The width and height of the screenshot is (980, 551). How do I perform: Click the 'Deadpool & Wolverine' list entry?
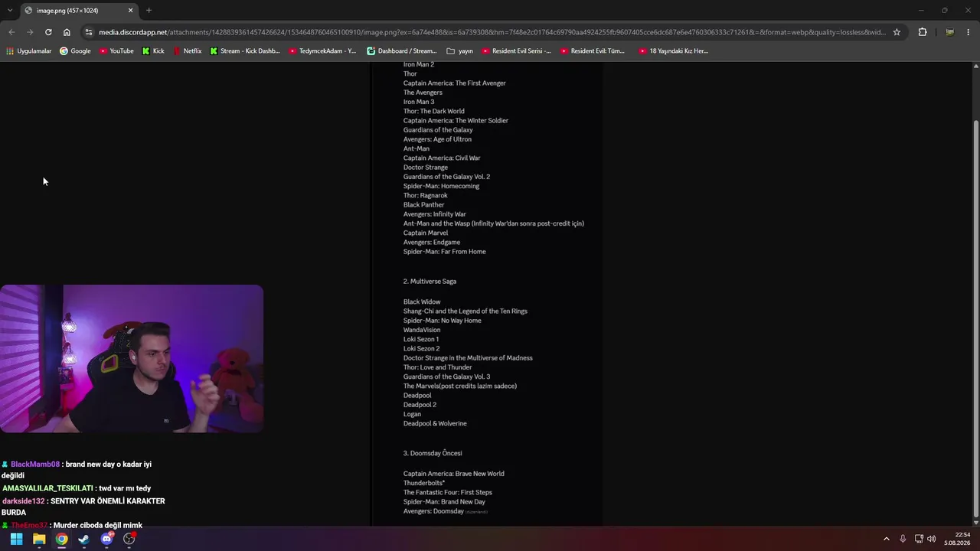pos(435,424)
